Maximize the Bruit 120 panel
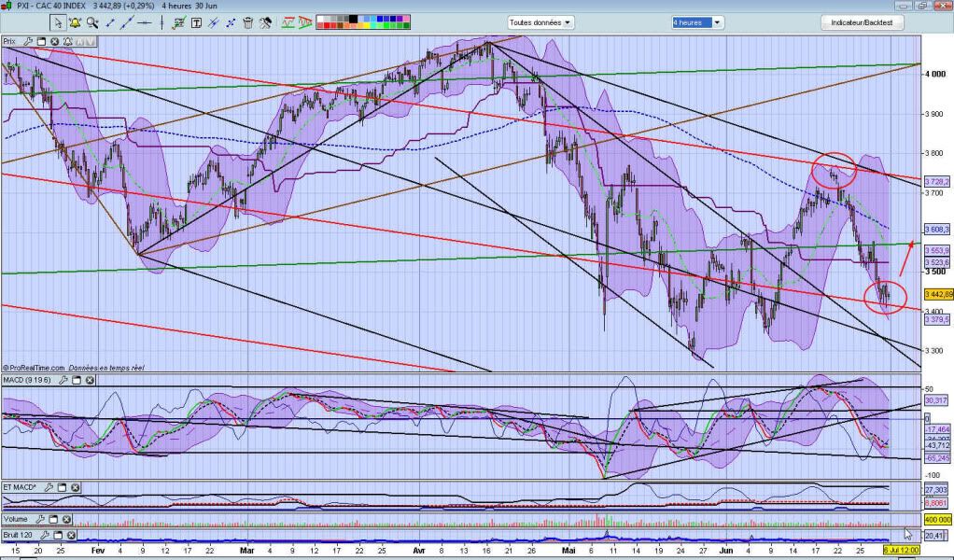The height and width of the screenshot is (560, 954). (58, 535)
